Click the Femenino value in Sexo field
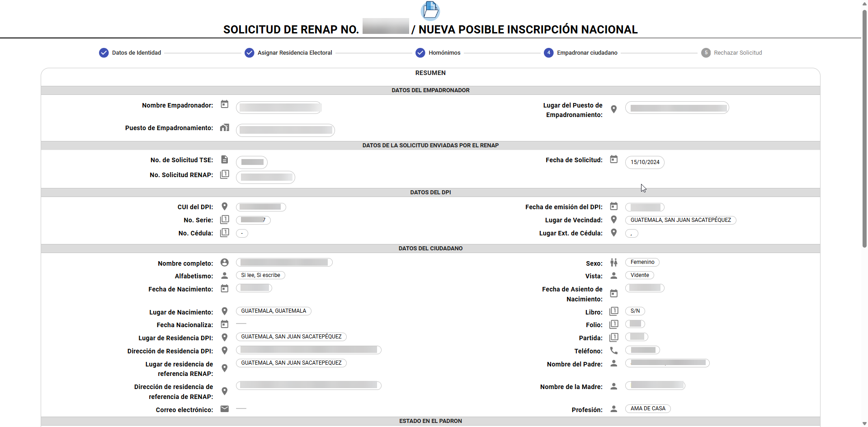This screenshot has height=427, width=868. (642, 262)
